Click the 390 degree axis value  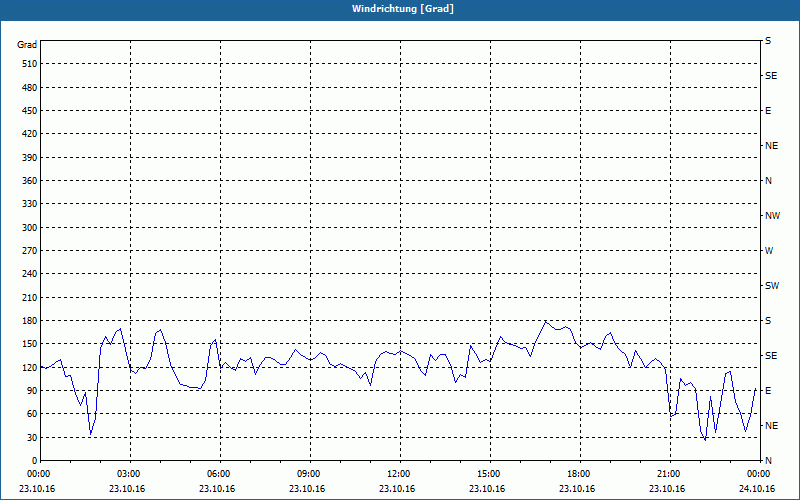[x=29, y=158]
